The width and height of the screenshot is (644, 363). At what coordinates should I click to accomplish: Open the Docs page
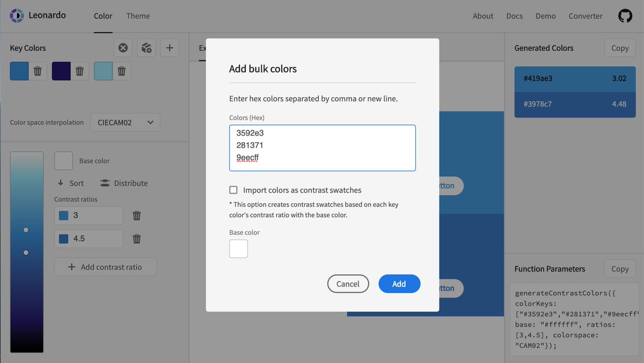point(515,16)
